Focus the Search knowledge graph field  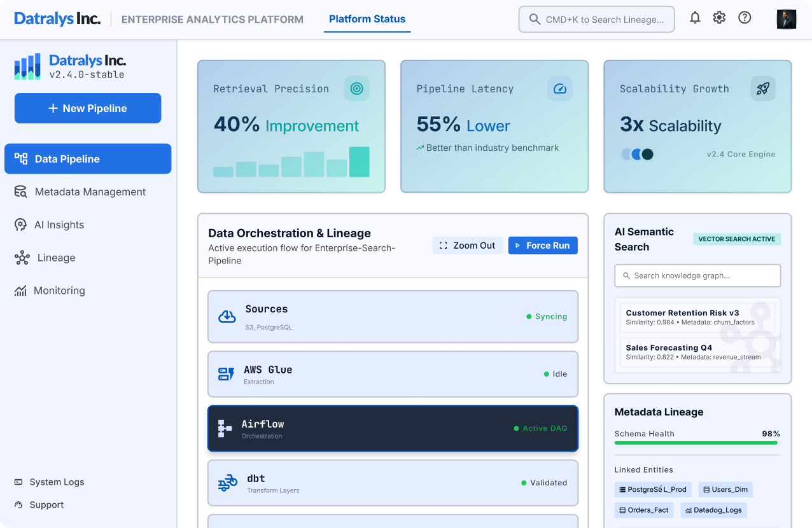697,276
